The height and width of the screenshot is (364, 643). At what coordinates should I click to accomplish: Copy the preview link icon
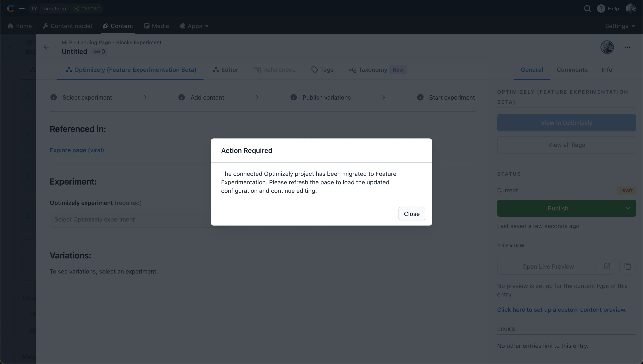[627, 267]
